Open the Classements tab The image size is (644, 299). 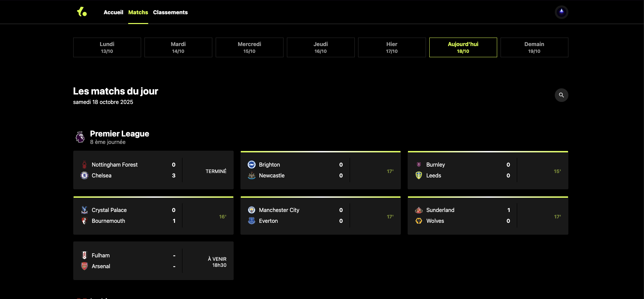point(170,12)
